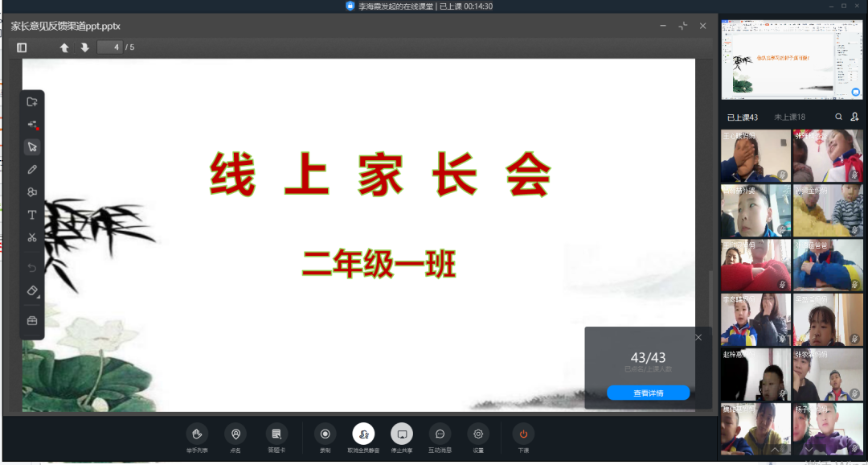Expand the Eraser tool options
The width and height of the screenshot is (868, 465).
point(32,290)
